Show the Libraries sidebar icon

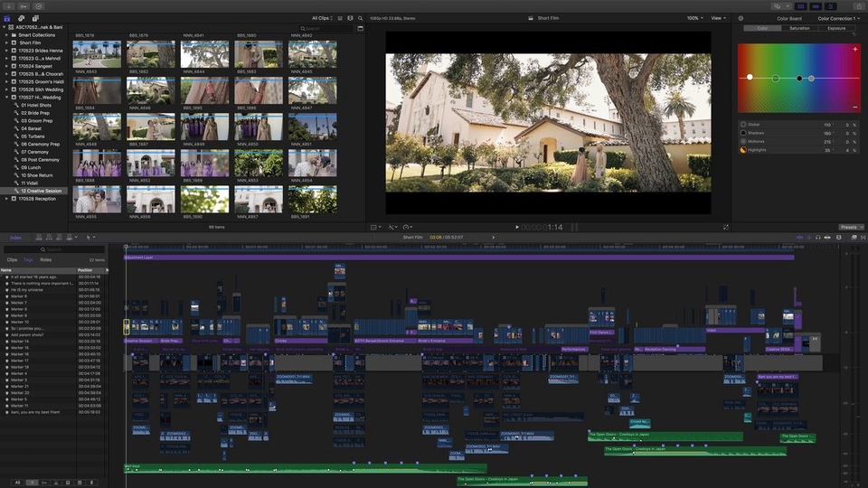[x=7, y=18]
